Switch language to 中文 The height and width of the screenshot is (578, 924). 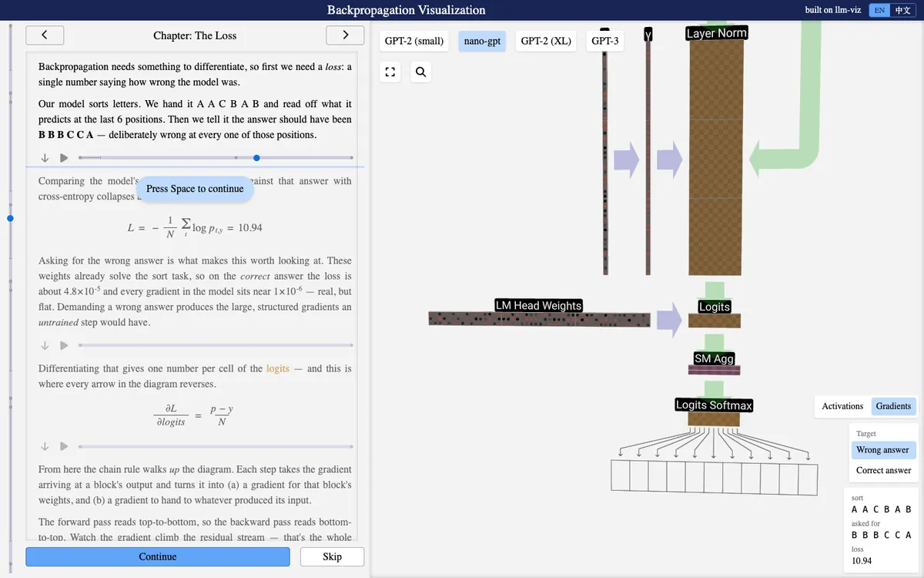(902, 11)
